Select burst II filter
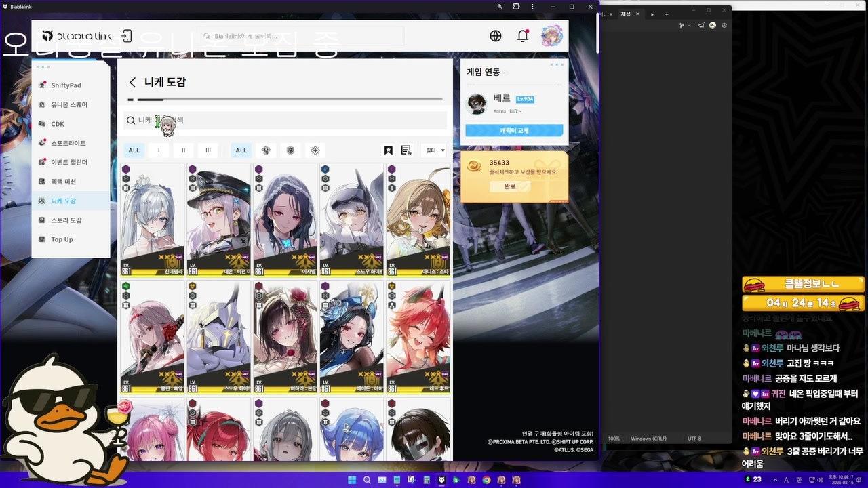Screen dimensions: 868x488 tap(183, 150)
